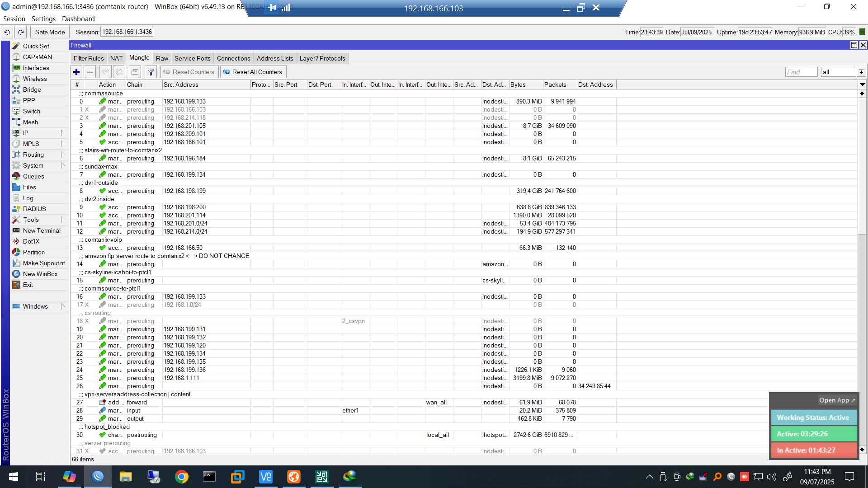
Task: Click the Filter funnel icon
Action: 151,72
